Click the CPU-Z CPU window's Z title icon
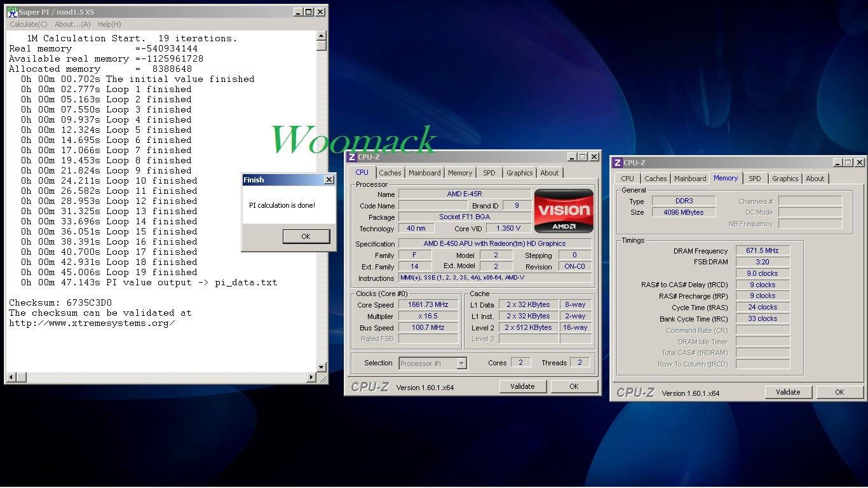 click(x=351, y=157)
